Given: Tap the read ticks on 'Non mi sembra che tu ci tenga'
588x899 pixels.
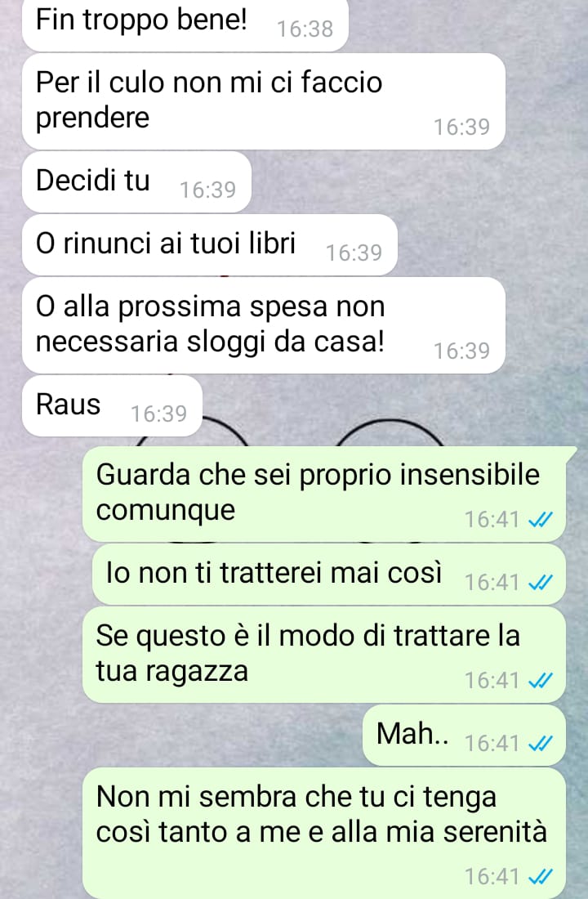Looking at the screenshot, I should [x=540, y=877].
